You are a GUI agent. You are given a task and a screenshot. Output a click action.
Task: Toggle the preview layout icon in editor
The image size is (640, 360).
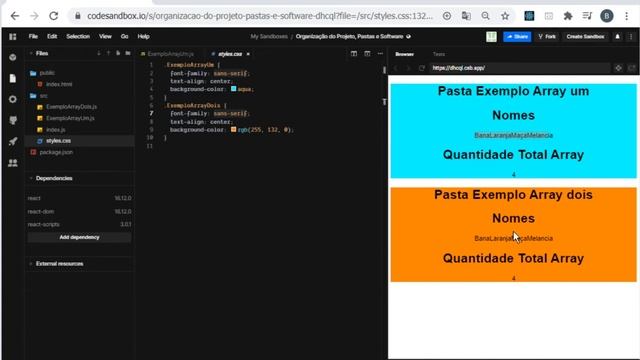[x=367, y=54]
